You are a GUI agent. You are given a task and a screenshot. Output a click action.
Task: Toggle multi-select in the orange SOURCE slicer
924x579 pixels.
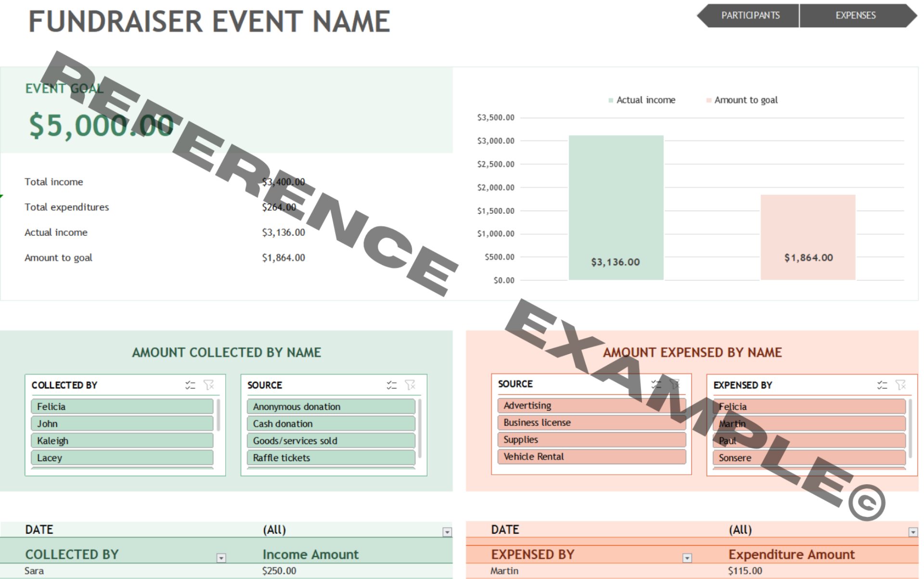656,384
